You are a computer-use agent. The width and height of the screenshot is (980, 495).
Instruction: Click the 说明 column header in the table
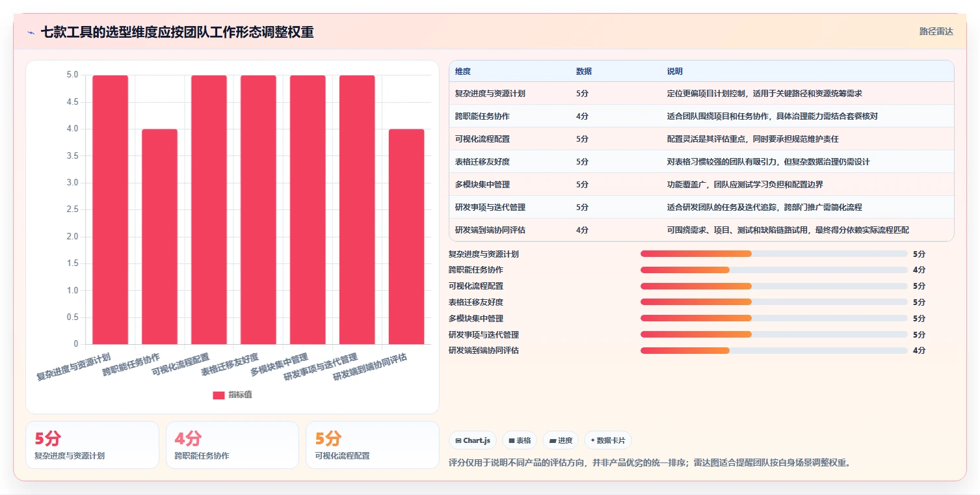coord(675,71)
